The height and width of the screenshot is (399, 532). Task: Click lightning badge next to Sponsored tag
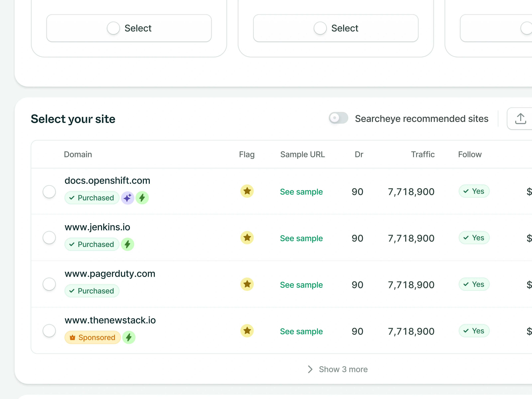click(x=129, y=337)
